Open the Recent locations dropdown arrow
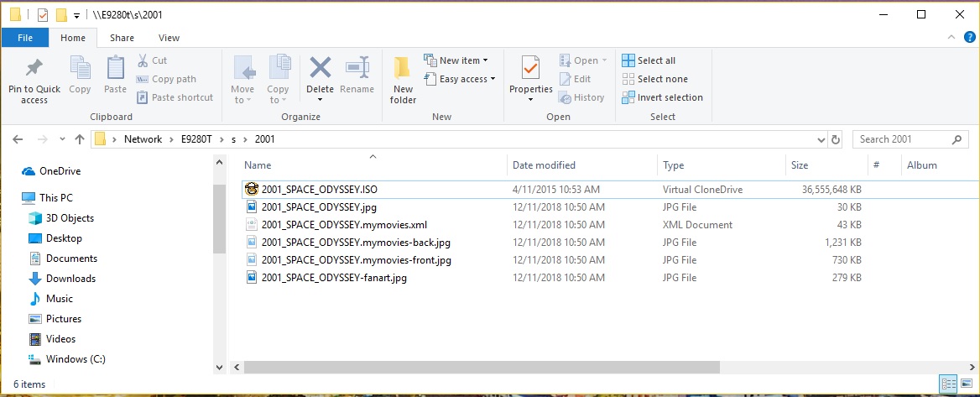 click(62, 139)
